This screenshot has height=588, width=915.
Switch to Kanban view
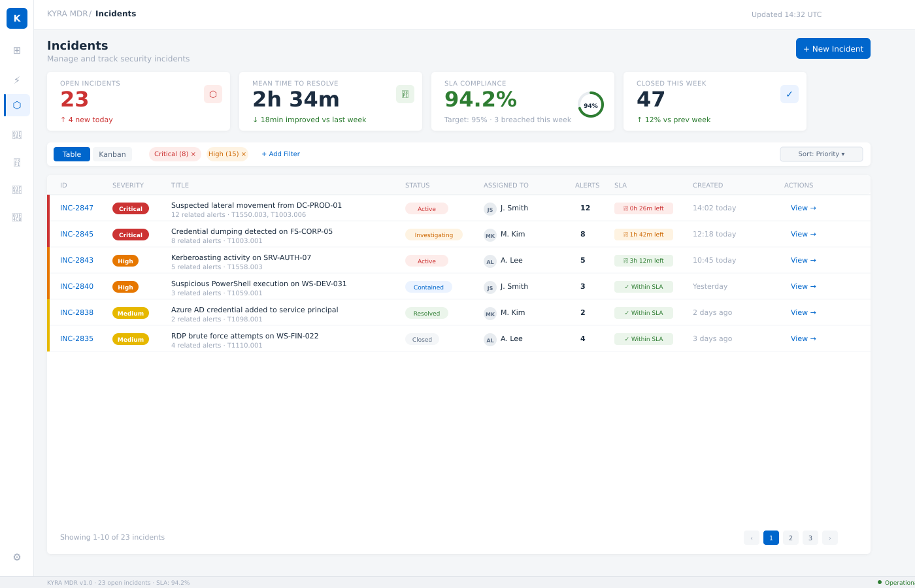point(112,154)
